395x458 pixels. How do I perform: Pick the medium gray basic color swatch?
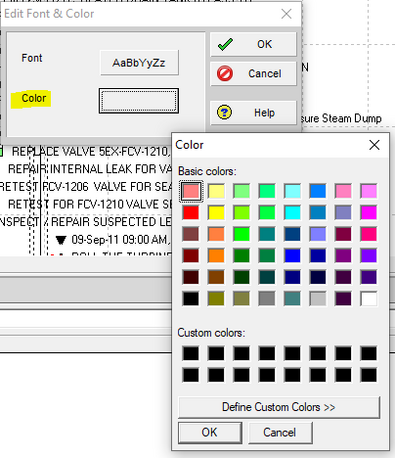267,299
